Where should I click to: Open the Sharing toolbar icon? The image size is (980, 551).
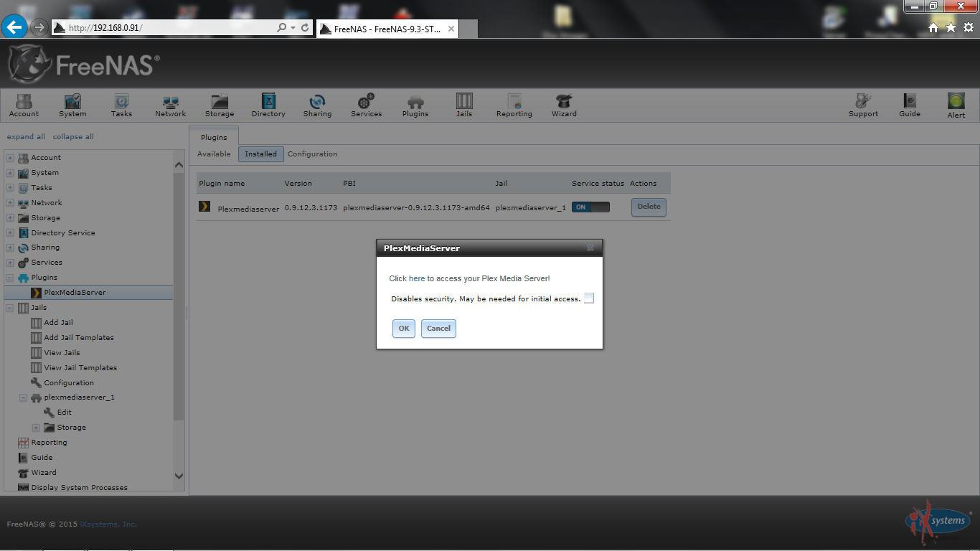317,105
